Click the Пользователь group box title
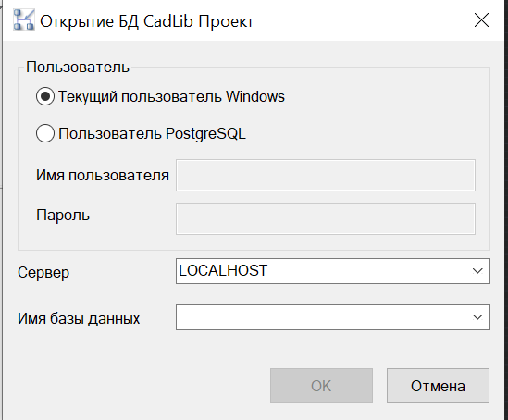 [78, 67]
